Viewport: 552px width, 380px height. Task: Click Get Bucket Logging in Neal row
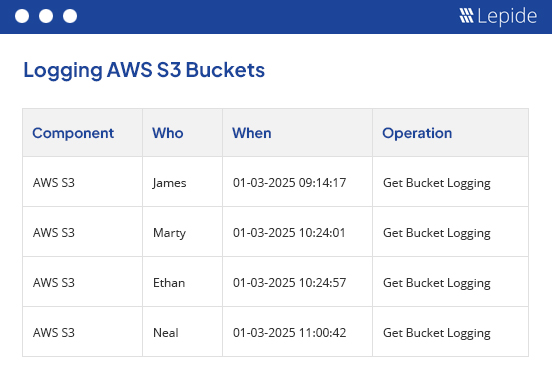point(437,333)
